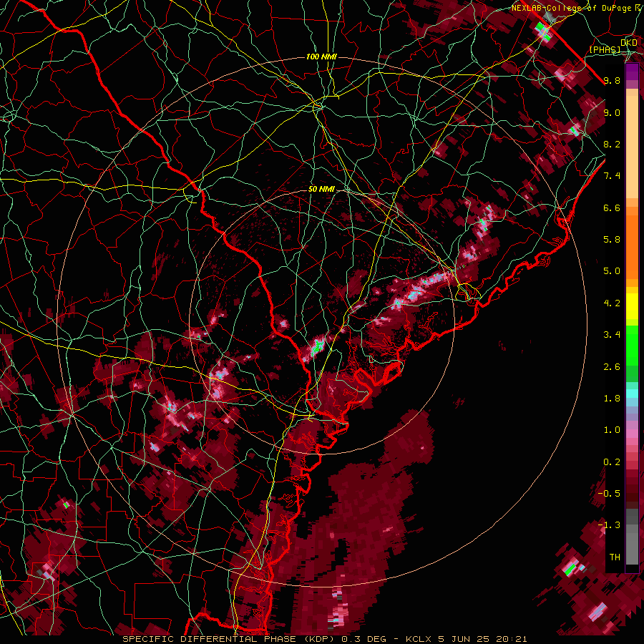Pick the orange segment of the color bar
The width and height of the screenshot is (644, 644).
pyautogui.click(x=632, y=246)
